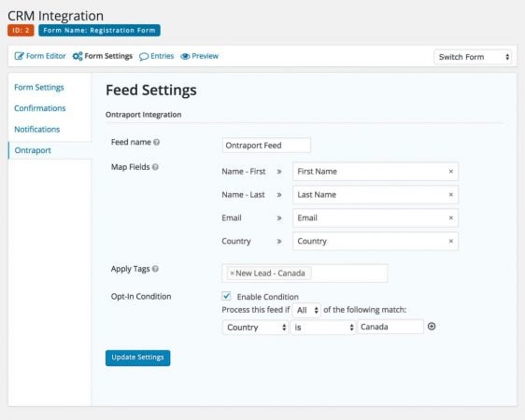
Task: Click the Opt-In Condition label
Action: point(141,297)
